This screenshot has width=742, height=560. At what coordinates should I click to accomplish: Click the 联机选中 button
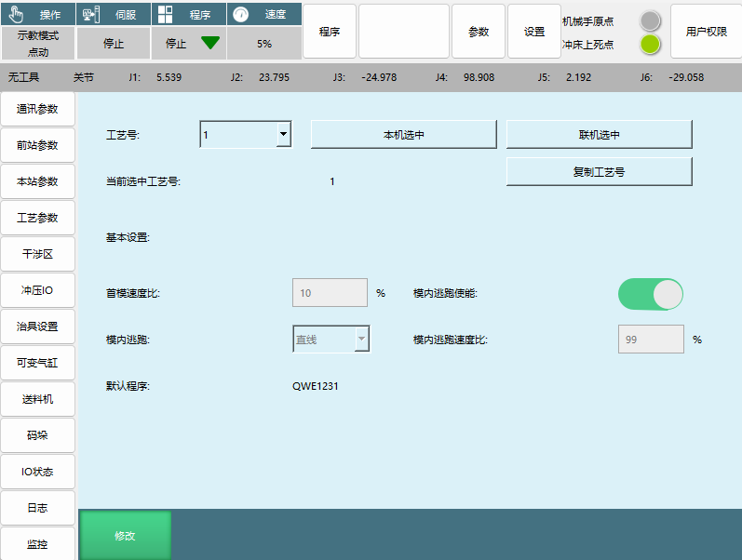[599, 135]
